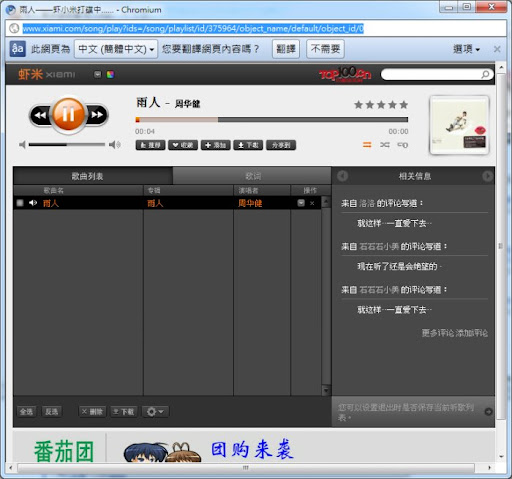Open album 雨人 in the 专辑 column
Viewport: 512px width, 479px height.
(155, 203)
